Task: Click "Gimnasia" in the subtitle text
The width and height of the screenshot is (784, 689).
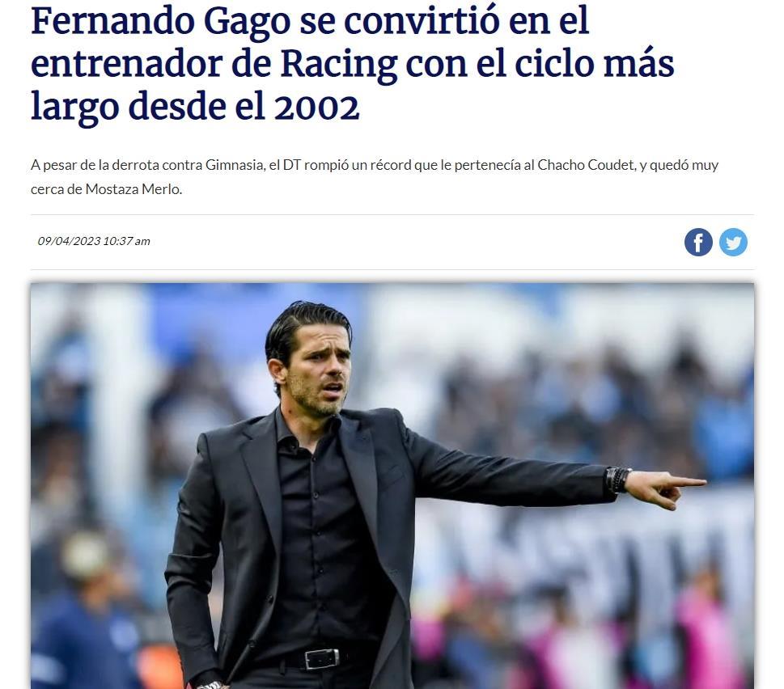Action: click(x=234, y=165)
